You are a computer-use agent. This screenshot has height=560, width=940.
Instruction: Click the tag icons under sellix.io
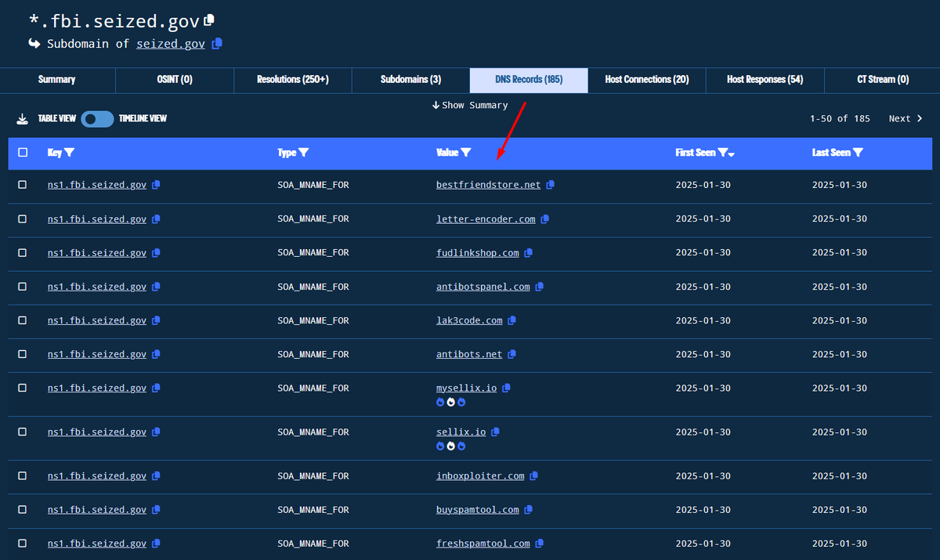(451, 446)
